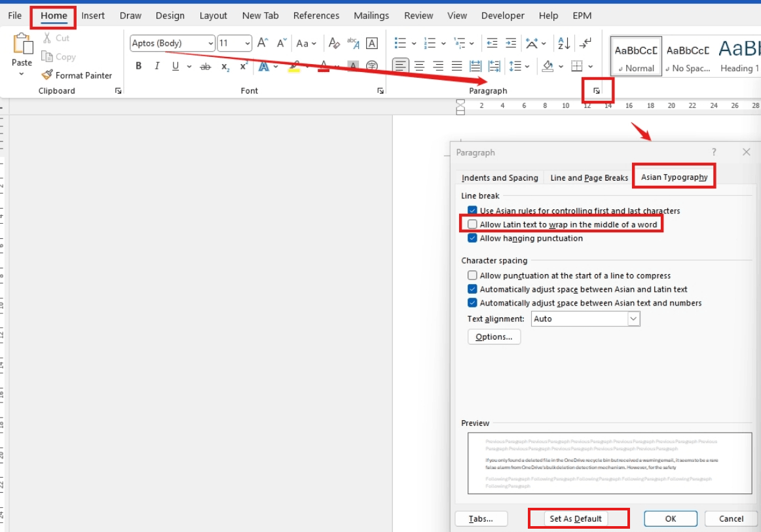Center align text
The width and height of the screenshot is (761, 532).
419,66
